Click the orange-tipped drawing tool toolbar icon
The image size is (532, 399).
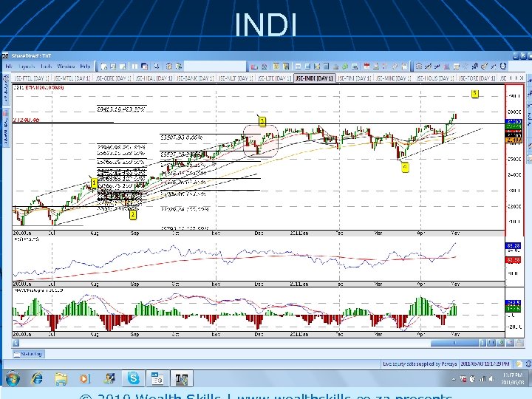point(484,66)
